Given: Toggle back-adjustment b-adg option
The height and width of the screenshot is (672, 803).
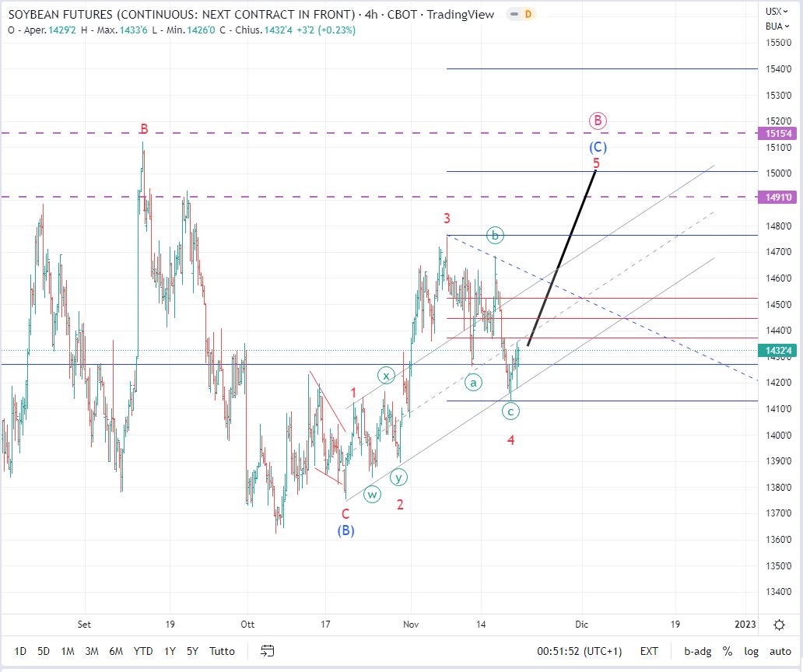Looking at the screenshot, I should 697,651.
